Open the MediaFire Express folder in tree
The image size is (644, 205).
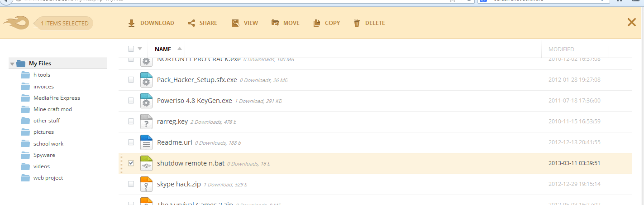coord(57,98)
